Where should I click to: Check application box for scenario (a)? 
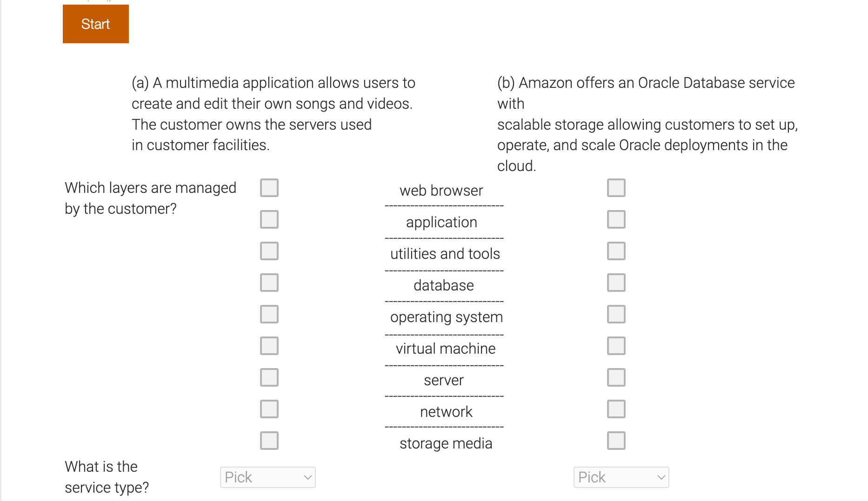pos(269,219)
